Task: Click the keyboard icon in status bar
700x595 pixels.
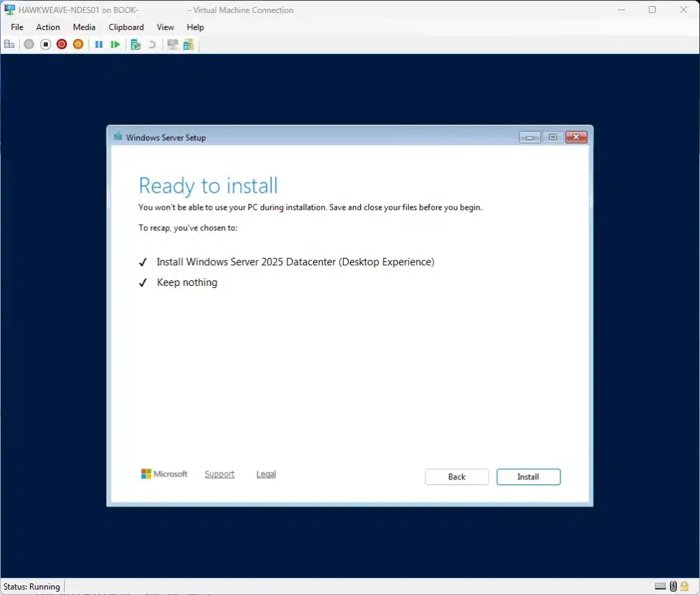Action: [660, 586]
